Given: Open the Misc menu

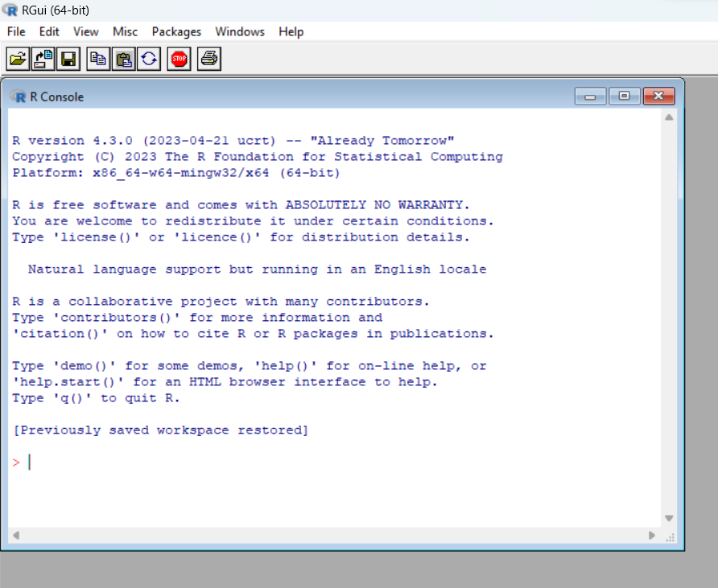Looking at the screenshot, I should coord(125,31).
